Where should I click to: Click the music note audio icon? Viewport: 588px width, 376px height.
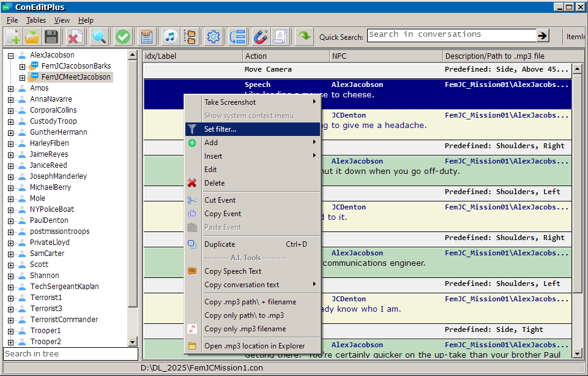pyautogui.click(x=171, y=37)
